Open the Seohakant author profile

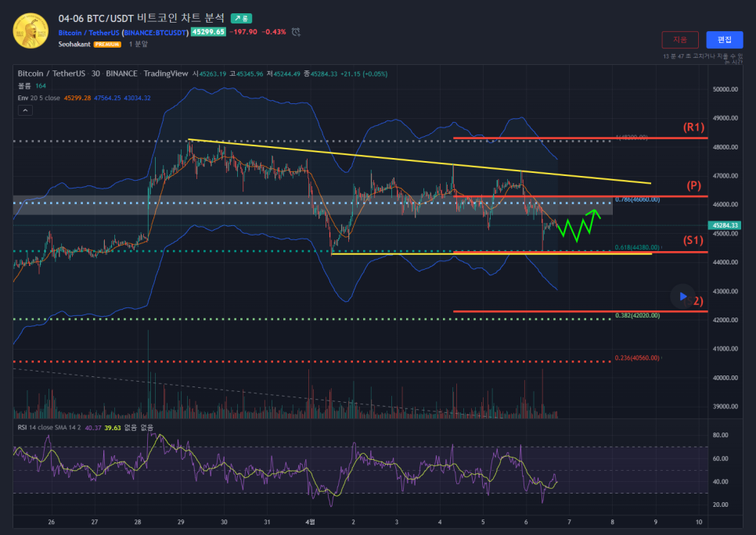pyautogui.click(x=74, y=45)
